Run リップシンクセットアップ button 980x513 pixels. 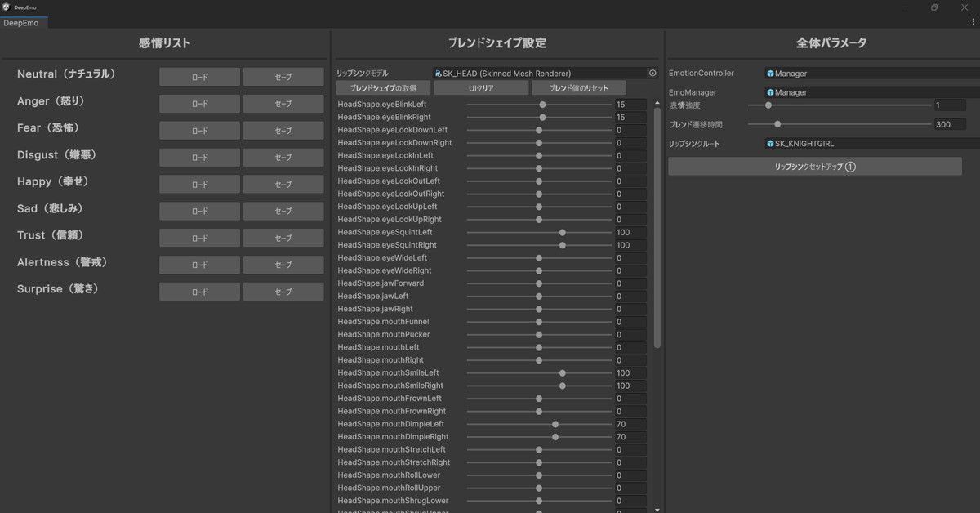point(814,167)
